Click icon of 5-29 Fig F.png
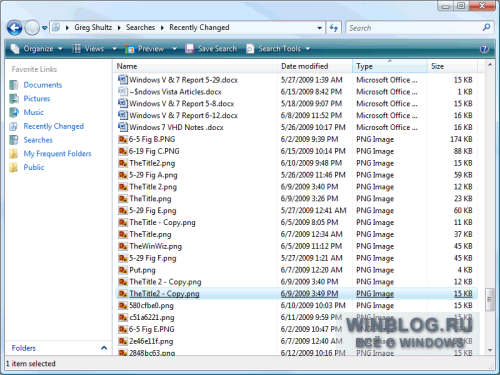Screen dimensions: 500x375 (x=123, y=258)
